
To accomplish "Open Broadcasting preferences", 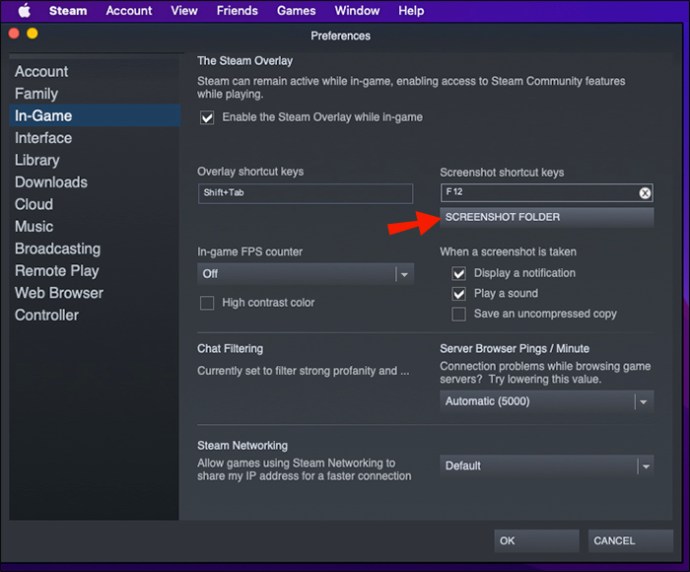I will (x=95, y=249).
